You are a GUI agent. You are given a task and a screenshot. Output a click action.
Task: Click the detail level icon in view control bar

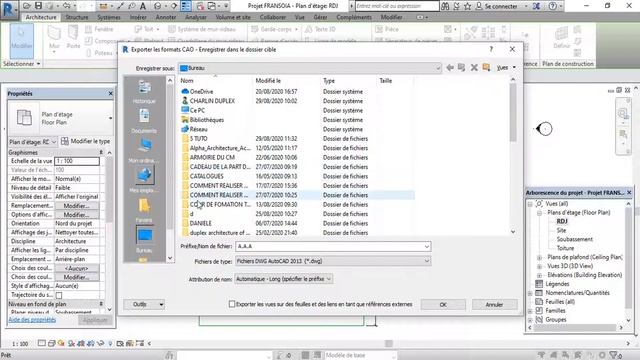(42, 343)
